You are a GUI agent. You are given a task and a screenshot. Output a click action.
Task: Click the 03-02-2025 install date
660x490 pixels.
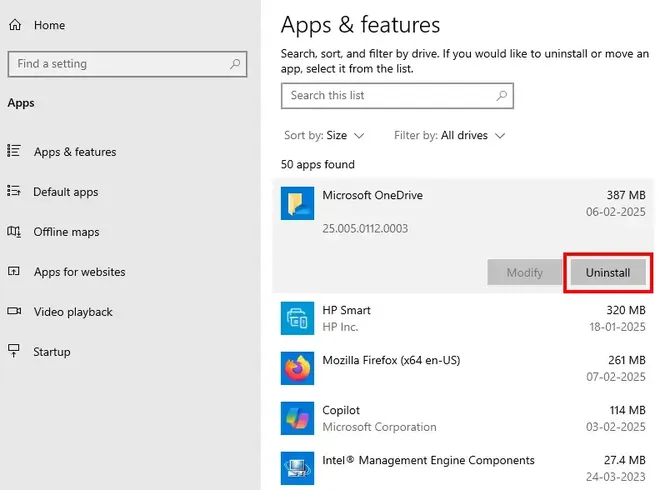pyautogui.click(x=616, y=427)
